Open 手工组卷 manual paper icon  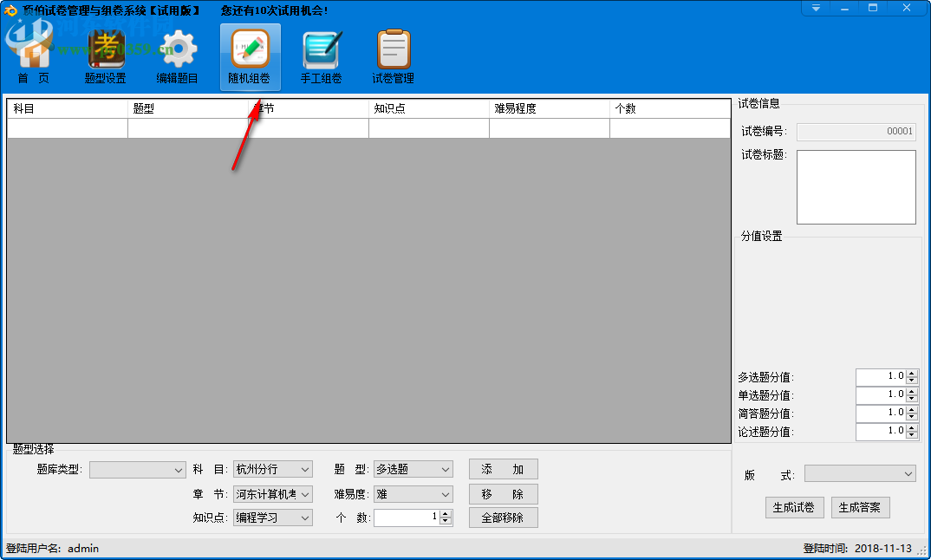point(322,57)
